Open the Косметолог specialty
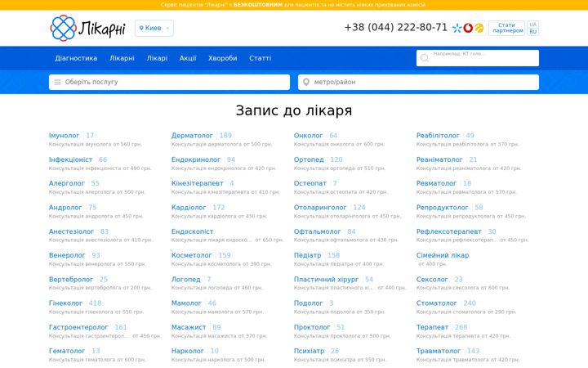This screenshot has width=588, height=368. tap(192, 255)
